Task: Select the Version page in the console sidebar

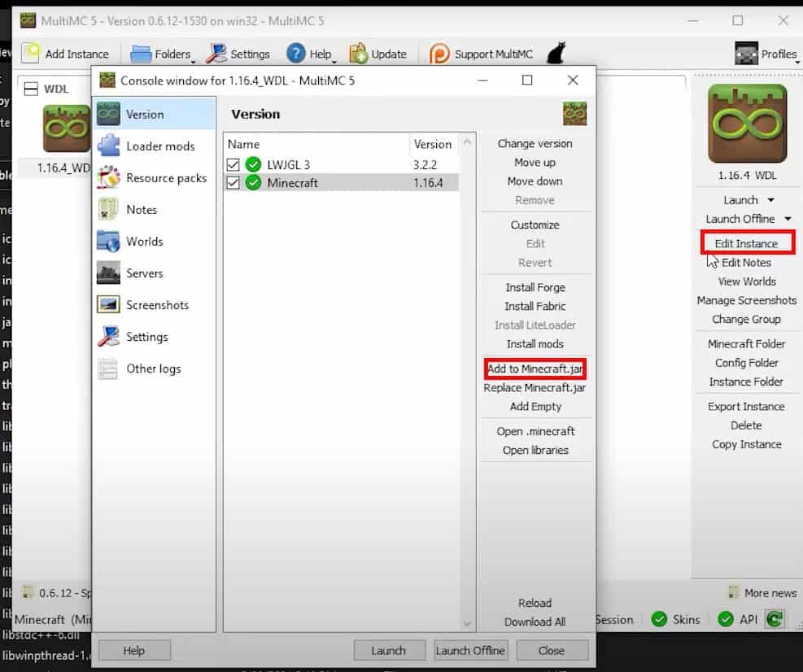Action: pyautogui.click(x=155, y=114)
